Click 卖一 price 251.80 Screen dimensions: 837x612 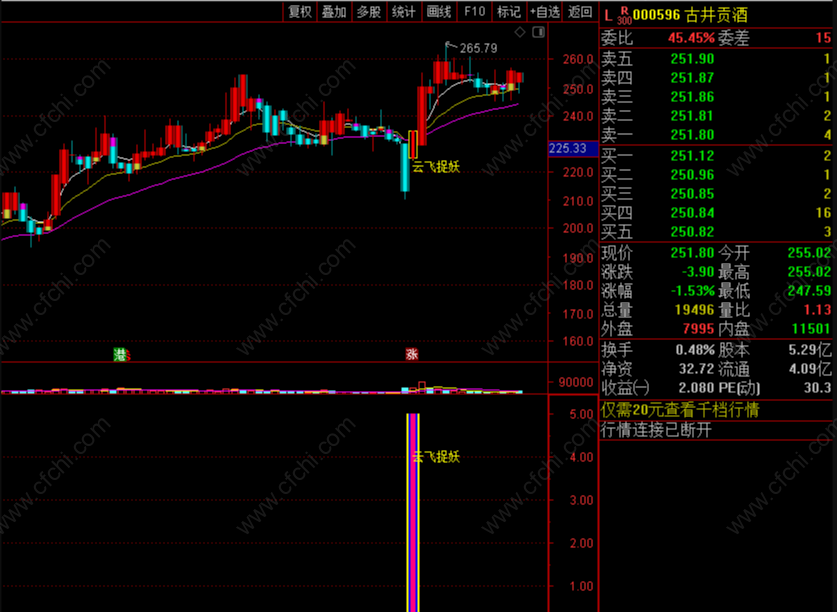[x=692, y=135]
